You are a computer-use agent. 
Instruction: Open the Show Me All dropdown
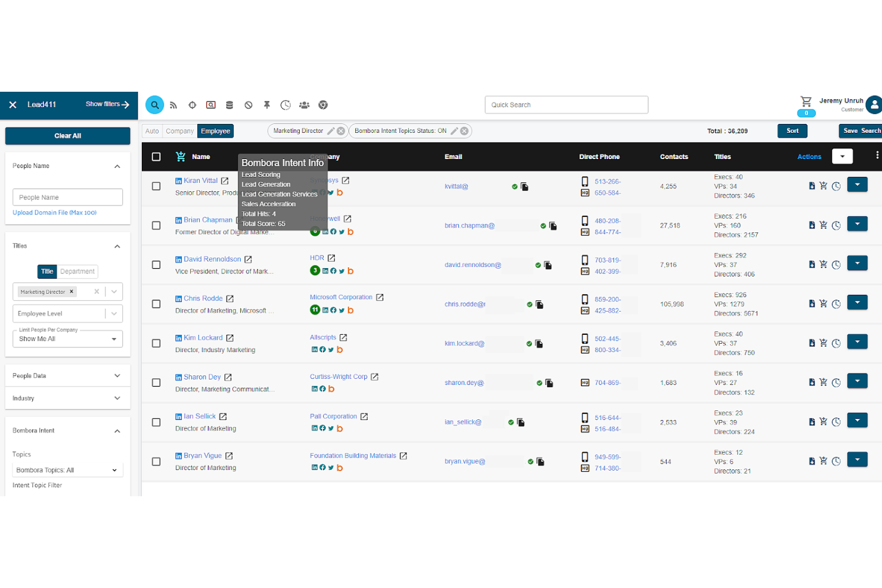[67, 338]
